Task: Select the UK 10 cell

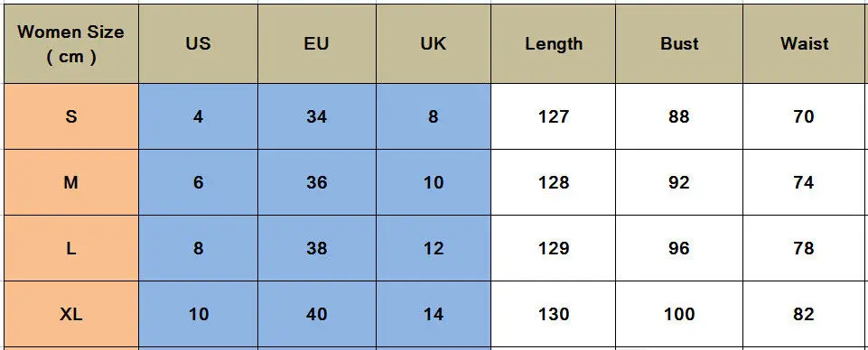Action: coord(434,182)
